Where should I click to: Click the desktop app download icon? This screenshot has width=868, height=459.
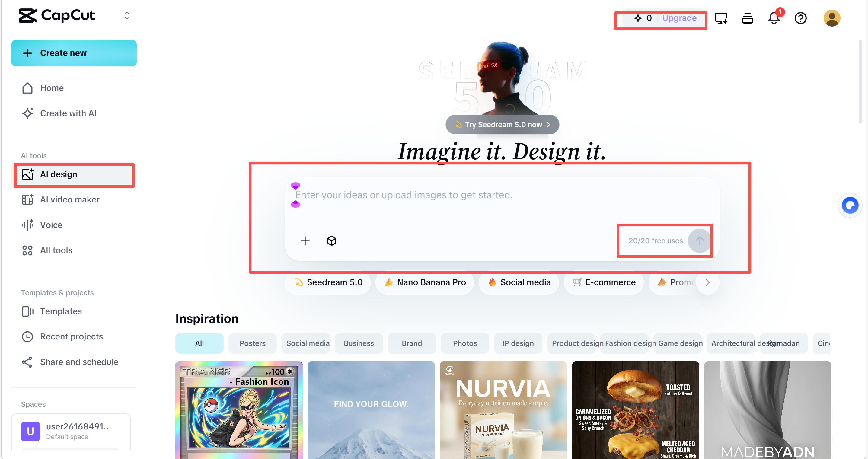tap(721, 18)
